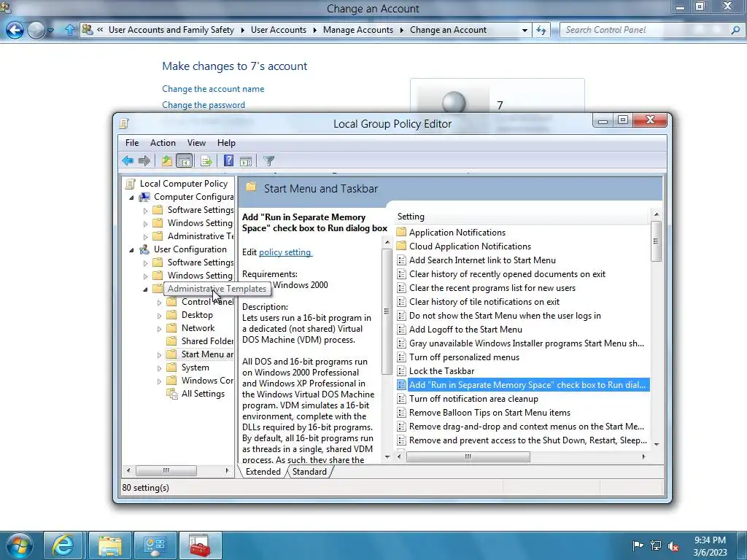Click Change the password link
The image size is (747, 560).
pyautogui.click(x=204, y=105)
